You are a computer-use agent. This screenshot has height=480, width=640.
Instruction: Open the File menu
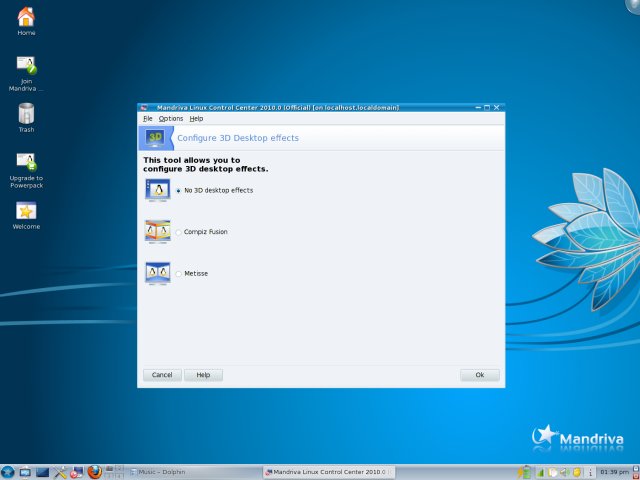tap(148, 118)
